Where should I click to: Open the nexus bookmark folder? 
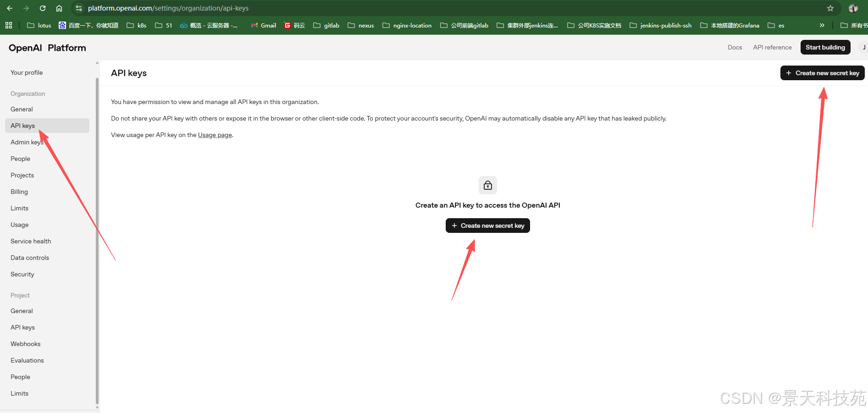tap(361, 25)
